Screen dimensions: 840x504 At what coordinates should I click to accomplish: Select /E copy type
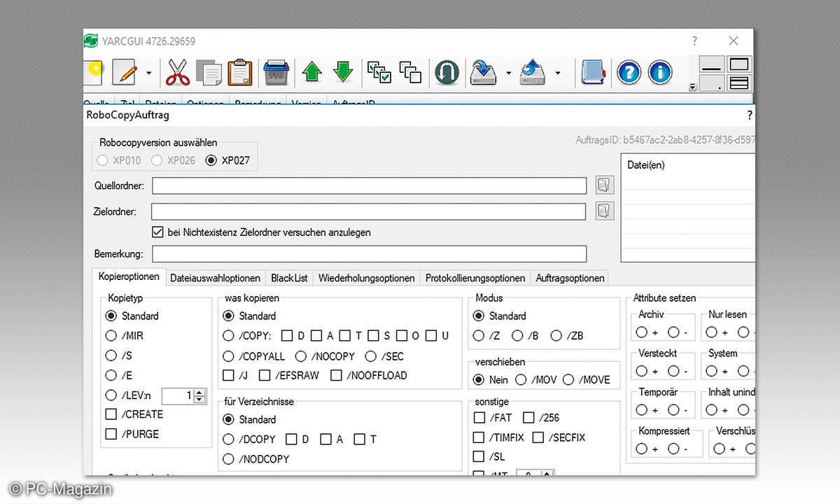(x=111, y=375)
